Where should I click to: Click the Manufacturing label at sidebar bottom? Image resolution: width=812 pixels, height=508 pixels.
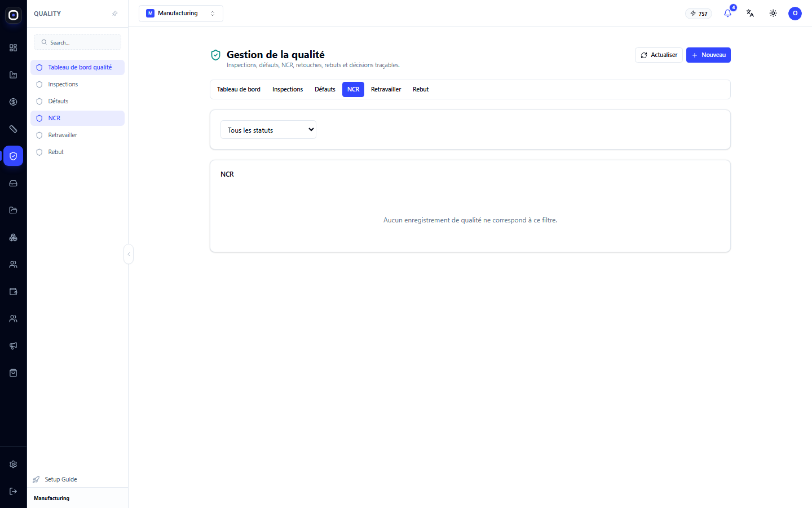[x=52, y=498]
